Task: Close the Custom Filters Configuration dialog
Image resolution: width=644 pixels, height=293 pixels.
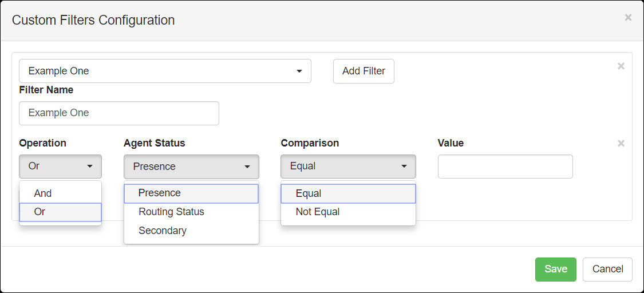Action: [628, 17]
